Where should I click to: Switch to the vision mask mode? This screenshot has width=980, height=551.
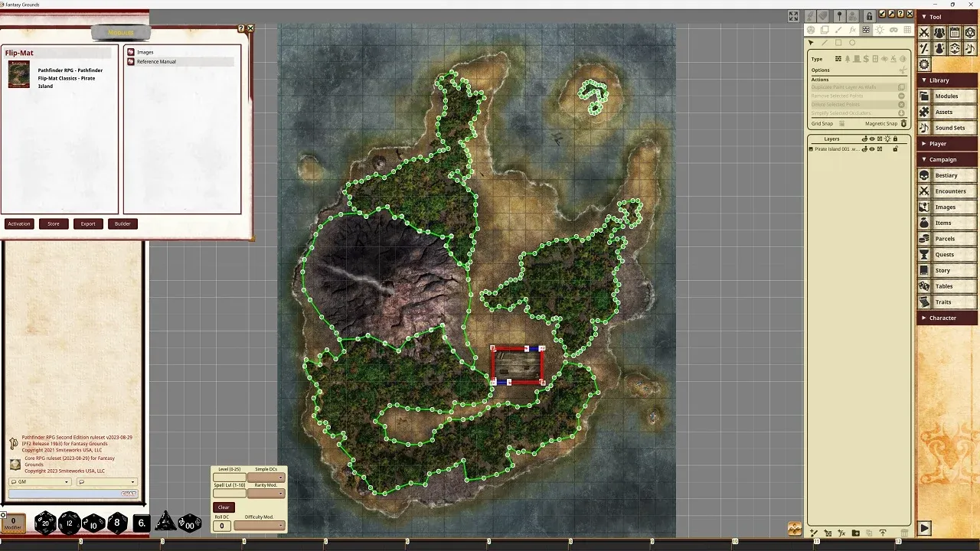click(893, 30)
